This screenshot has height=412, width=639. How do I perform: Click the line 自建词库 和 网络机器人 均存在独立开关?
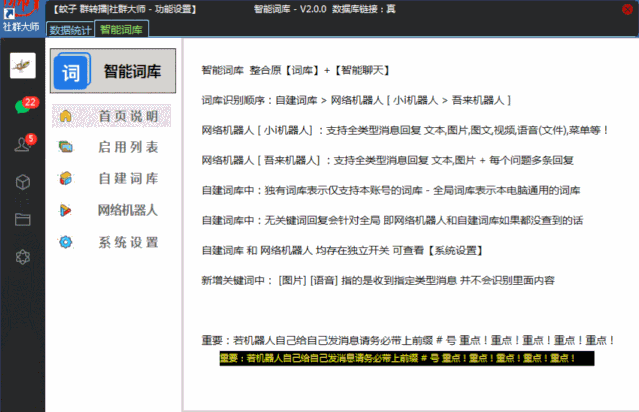click(342, 251)
